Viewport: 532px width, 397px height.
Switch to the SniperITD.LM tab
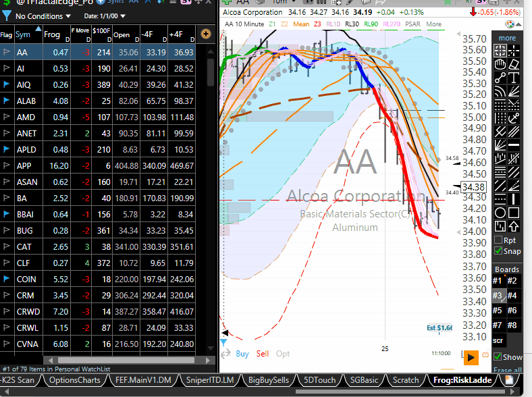pos(210,380)
